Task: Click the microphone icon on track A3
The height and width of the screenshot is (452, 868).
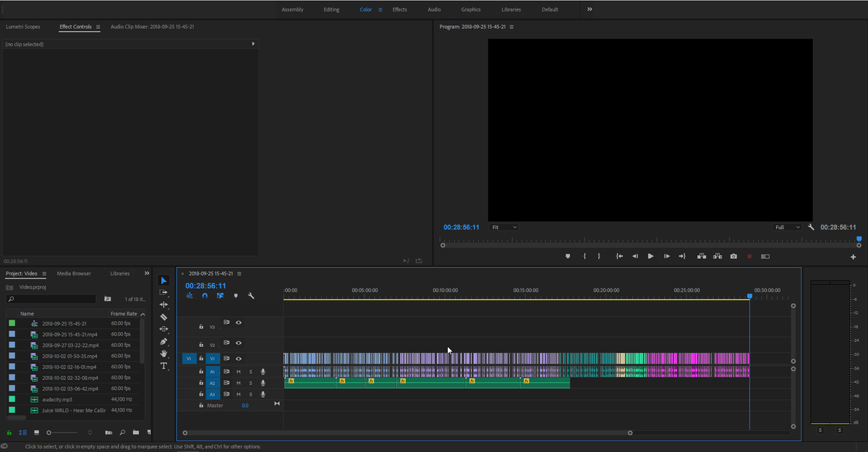Action: [263, 394]
